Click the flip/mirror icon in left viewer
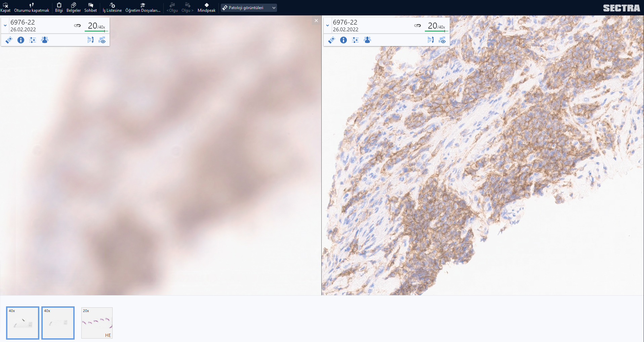Screen dimensions: 644x342 (x=90, y=40)
